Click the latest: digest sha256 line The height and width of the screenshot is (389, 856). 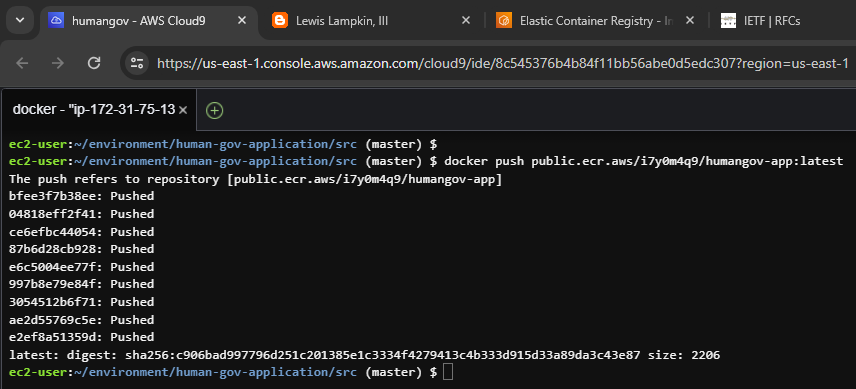pyautogui.click(x=365, y=356)
